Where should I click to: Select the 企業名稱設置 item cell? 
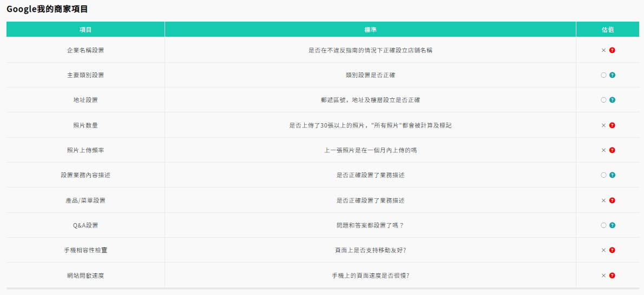[86, 50]
